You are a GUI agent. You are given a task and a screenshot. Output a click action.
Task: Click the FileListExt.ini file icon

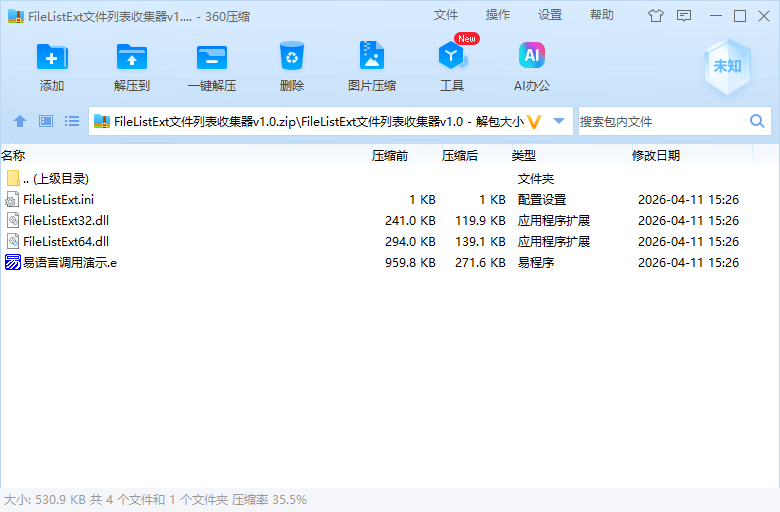pos(12,200)
